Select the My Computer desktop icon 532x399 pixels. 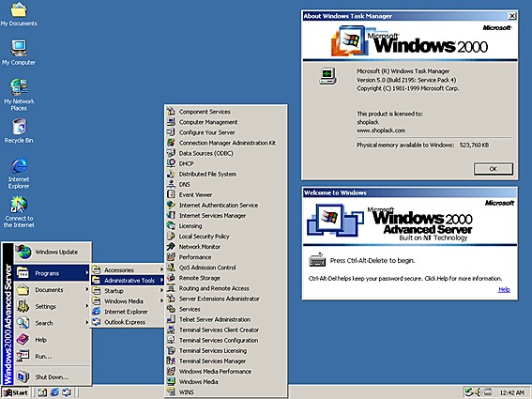tap(19, 53)
